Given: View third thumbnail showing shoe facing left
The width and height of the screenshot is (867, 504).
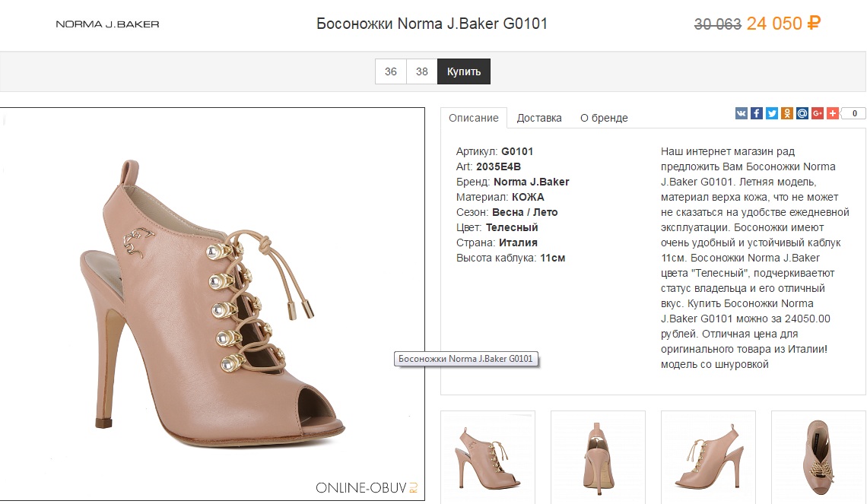Looking at the screenshot, I should [708, 457].
